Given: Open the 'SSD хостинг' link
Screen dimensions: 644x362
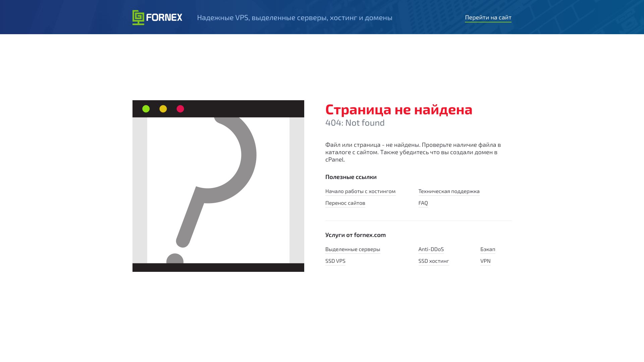Looking at the screenshot, I should [x=434, y=261].
